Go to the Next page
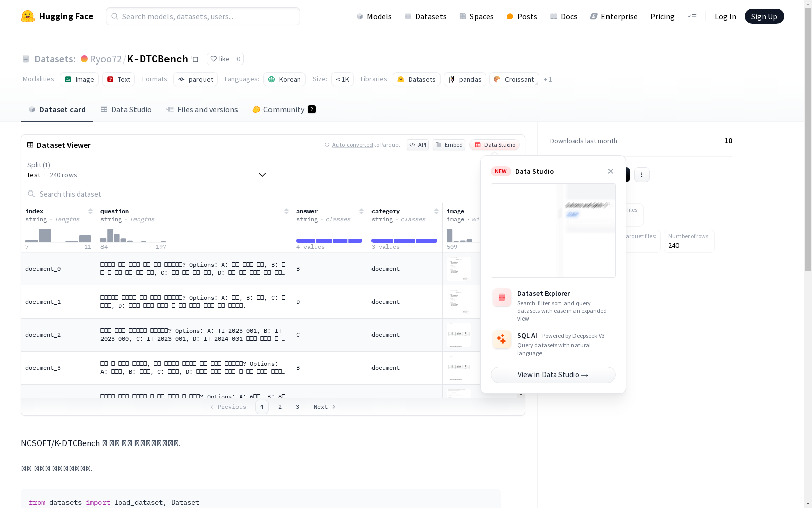Viewport: 812px width, 508px height. [x=325, y=407]
